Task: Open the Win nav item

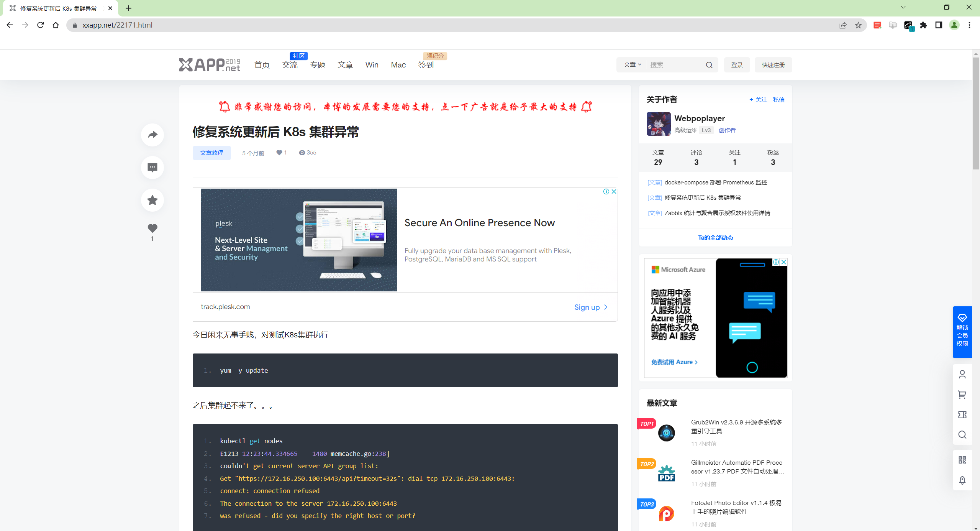Action: (372, 65)
